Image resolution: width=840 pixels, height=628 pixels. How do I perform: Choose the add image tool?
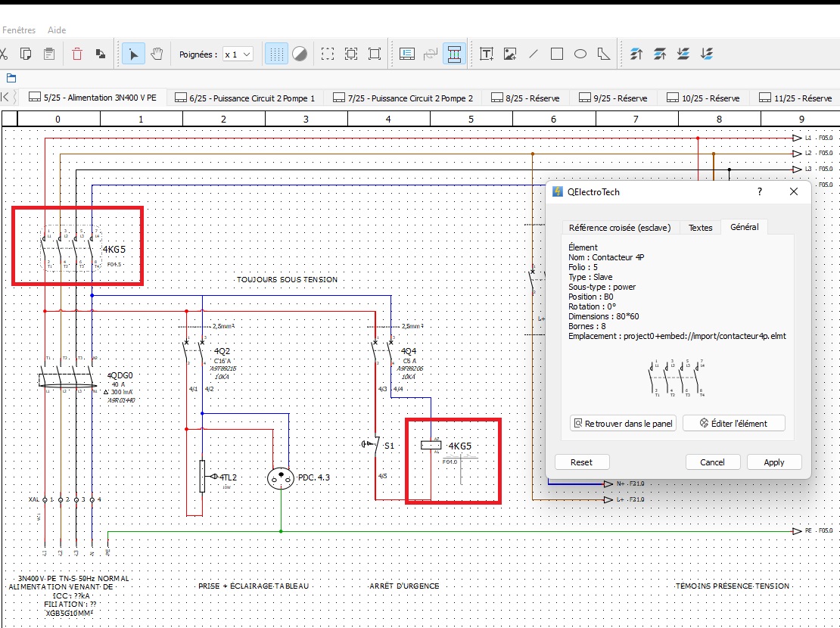[510, 54]
